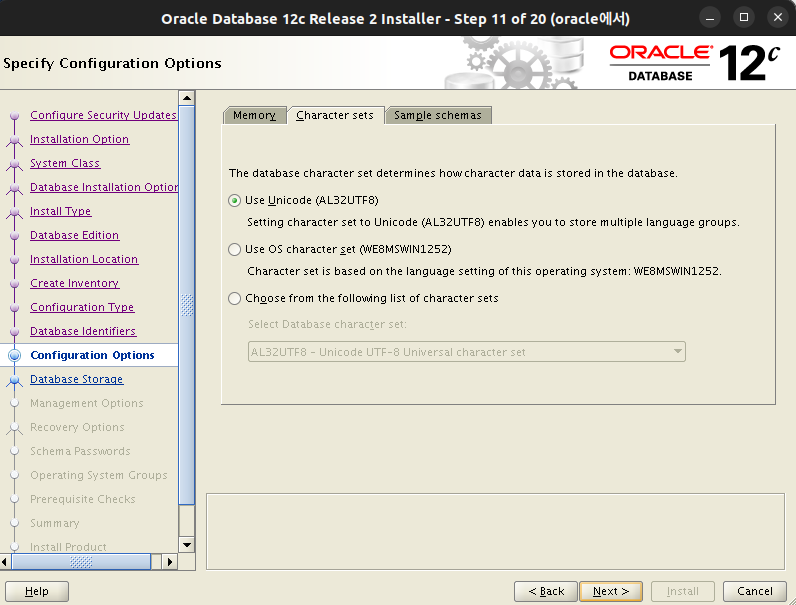Screen dimensions: 796x605
Task: Maximize the installer window
Action: tap(744, 18)
